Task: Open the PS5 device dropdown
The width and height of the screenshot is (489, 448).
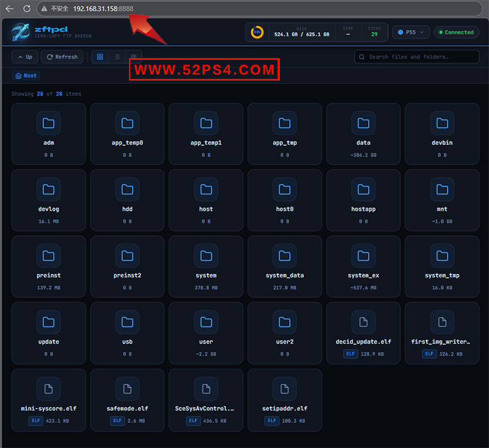Action: [411, 32]
